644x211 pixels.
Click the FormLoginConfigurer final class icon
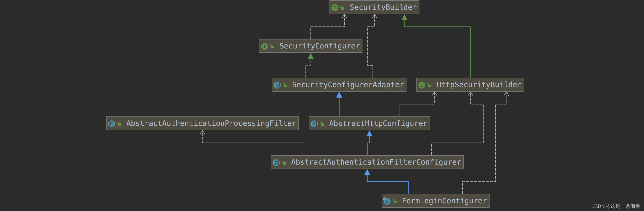point(387,201)
